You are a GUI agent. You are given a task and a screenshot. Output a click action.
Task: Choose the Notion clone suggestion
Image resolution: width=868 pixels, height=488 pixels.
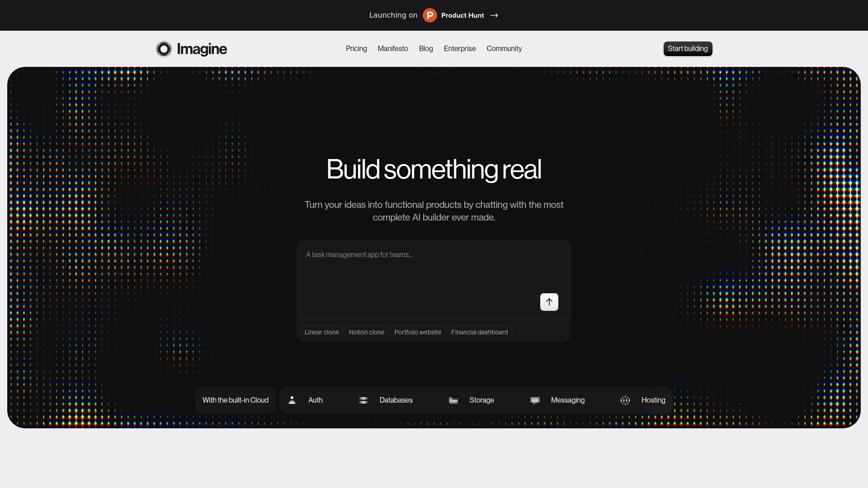pyautogui.click(x=366, y=332)
